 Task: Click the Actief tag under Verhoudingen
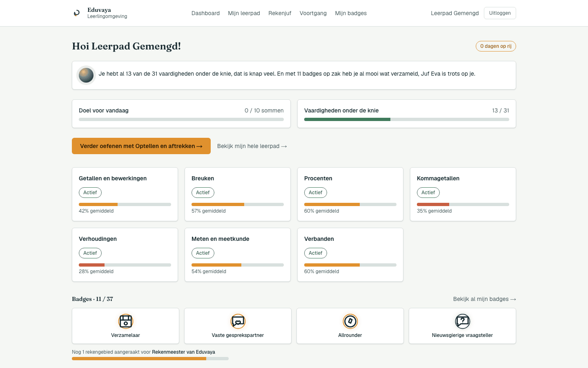click(90, 253)
